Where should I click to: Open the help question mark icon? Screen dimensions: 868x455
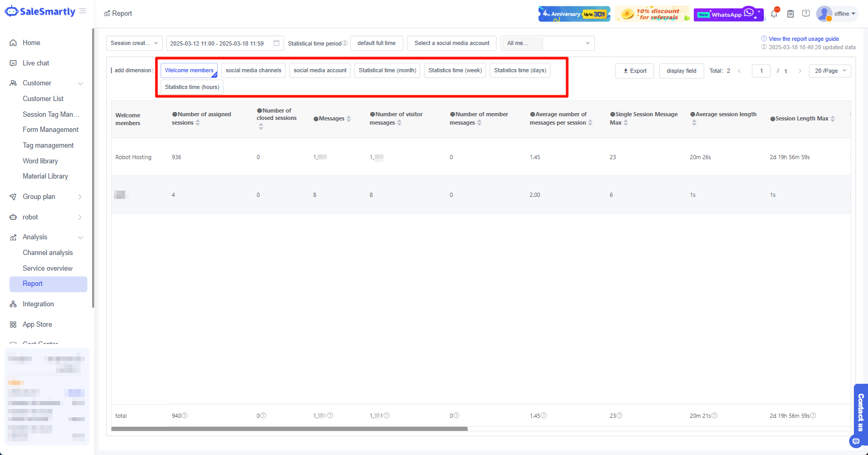[806, 14]
